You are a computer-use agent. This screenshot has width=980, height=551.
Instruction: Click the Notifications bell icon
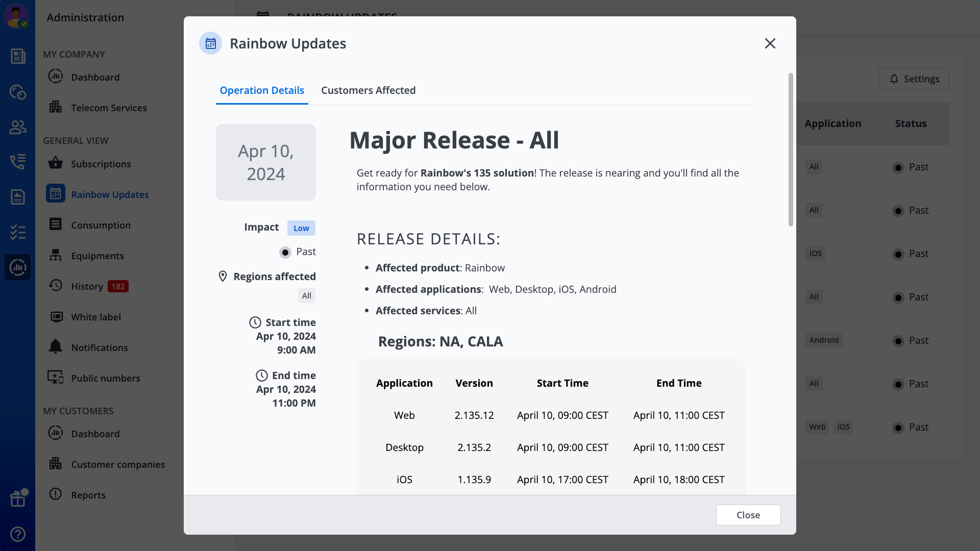point(56,347)
